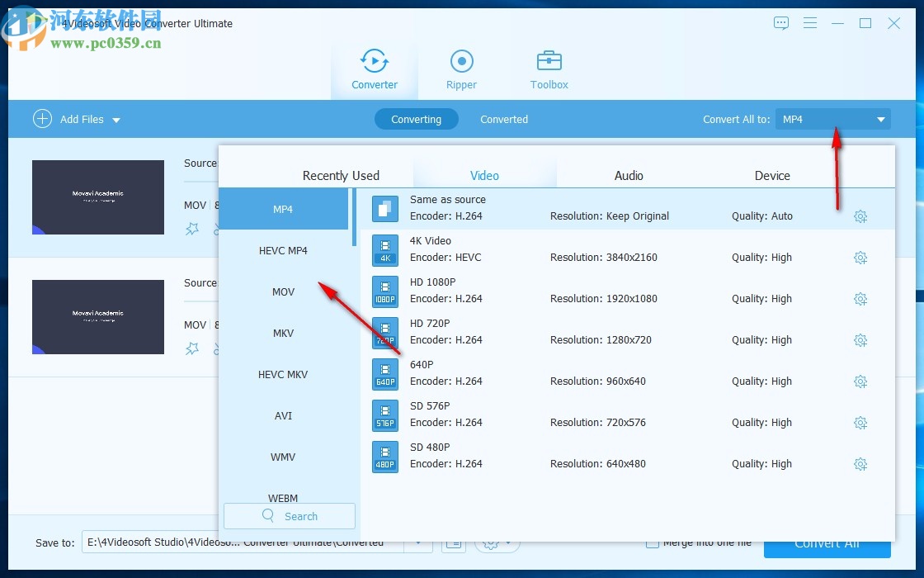Click the enhance star icon on first video

pyautogui.click(x=192, y=230)
